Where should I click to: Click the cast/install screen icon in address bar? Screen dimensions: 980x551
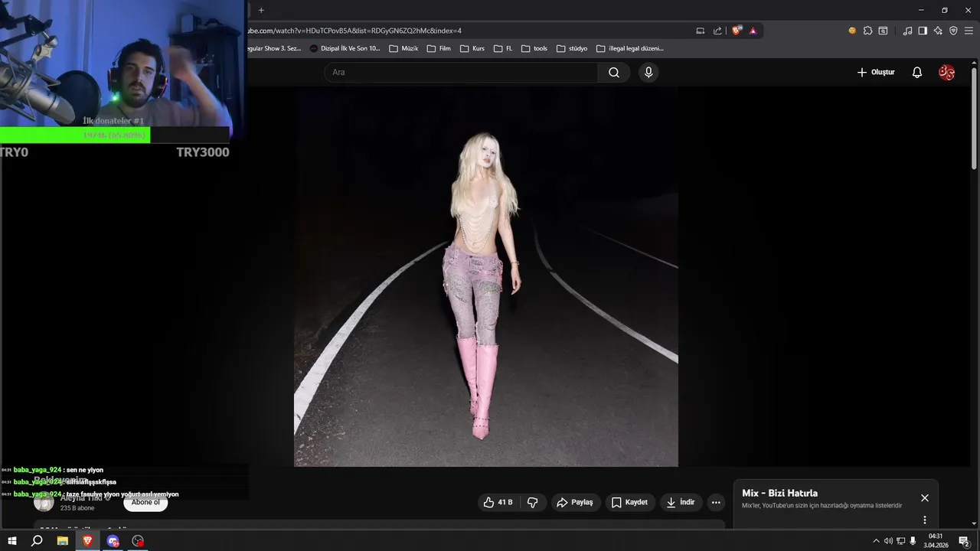pos(700,31)
